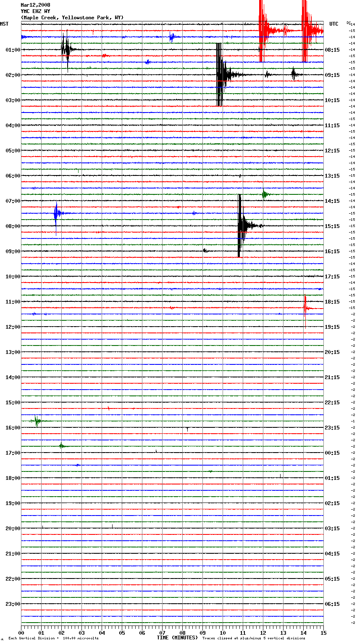The image size is (357, 644).
Task: Select the 07:00 MST time label
Action: tap(13, 201)
